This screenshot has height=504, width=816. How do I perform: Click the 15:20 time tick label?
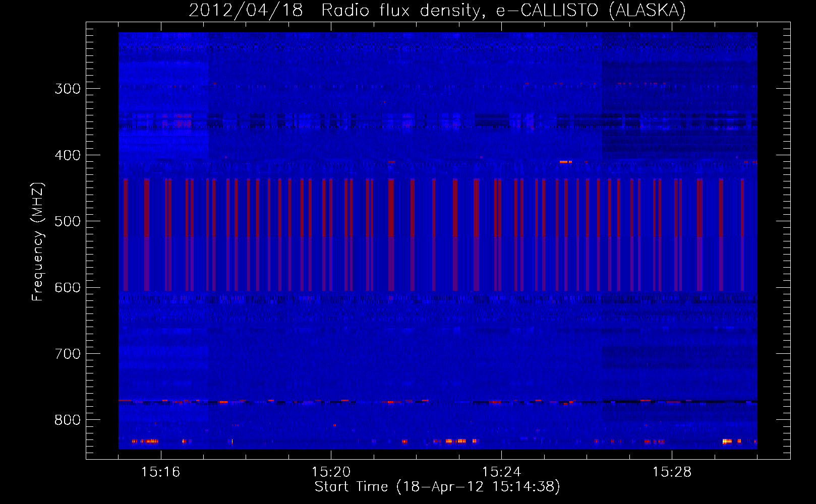click(331, 472)
